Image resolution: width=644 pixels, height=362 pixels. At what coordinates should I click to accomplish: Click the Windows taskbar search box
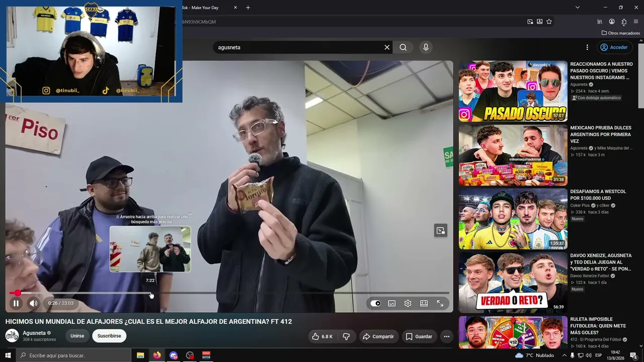(x=73, y=355)
